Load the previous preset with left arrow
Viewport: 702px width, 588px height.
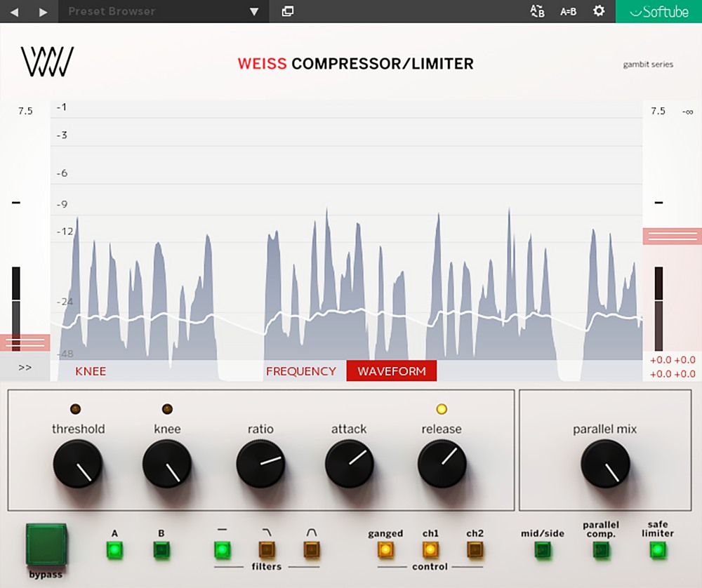click(15, 12)
